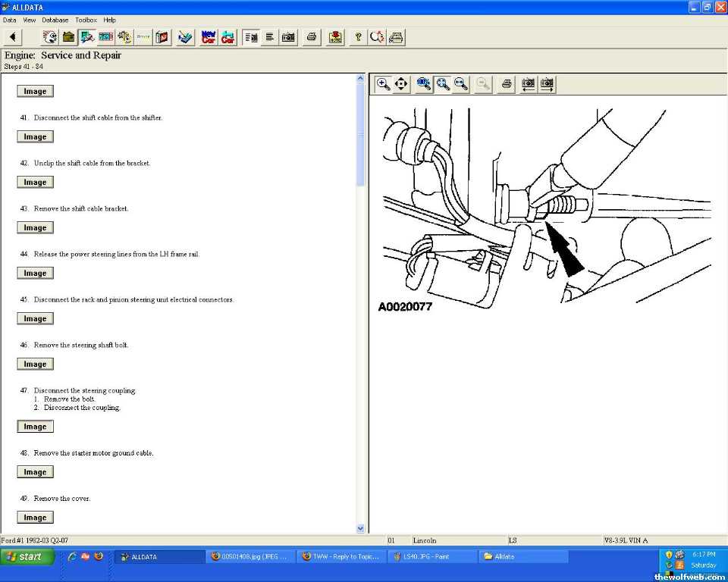Go to the previous image arrow icon
Screen dimensions: 728x582
point(528,84)
